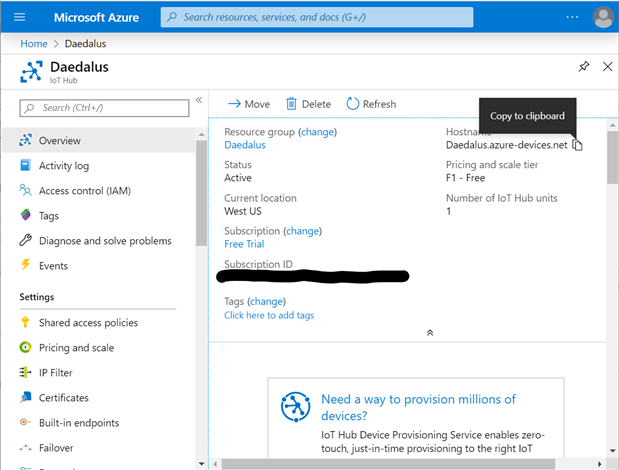
Task: Change Tags link
Action: [266, 301]
